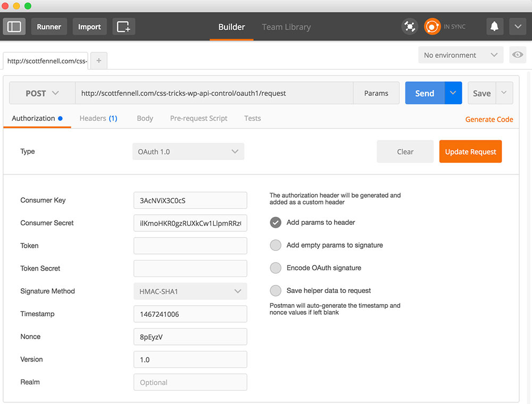Open the Runner

coord(49,27)
